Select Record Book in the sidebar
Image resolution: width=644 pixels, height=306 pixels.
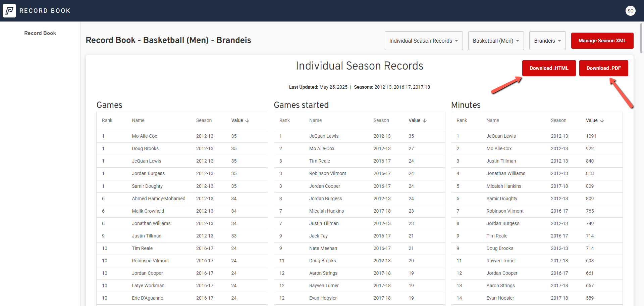coord(40,33)
